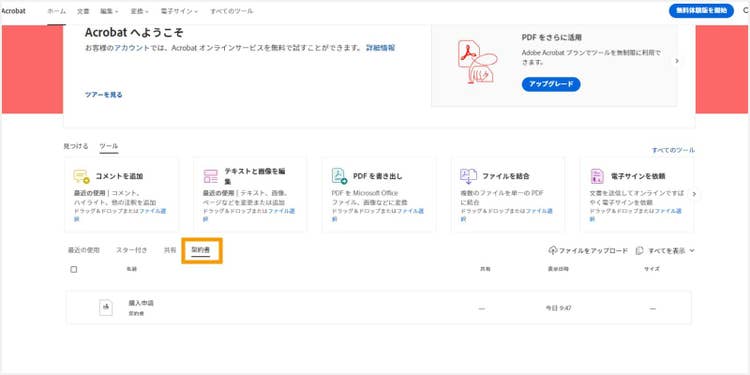
Task: Click the PDF をさらに活用 heading
Action: pyautogui.click(x=551, y=37)
